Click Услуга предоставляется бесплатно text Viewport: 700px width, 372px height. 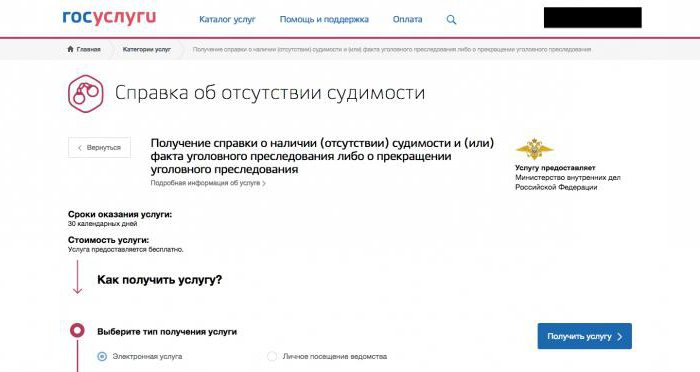pos(125,250)
